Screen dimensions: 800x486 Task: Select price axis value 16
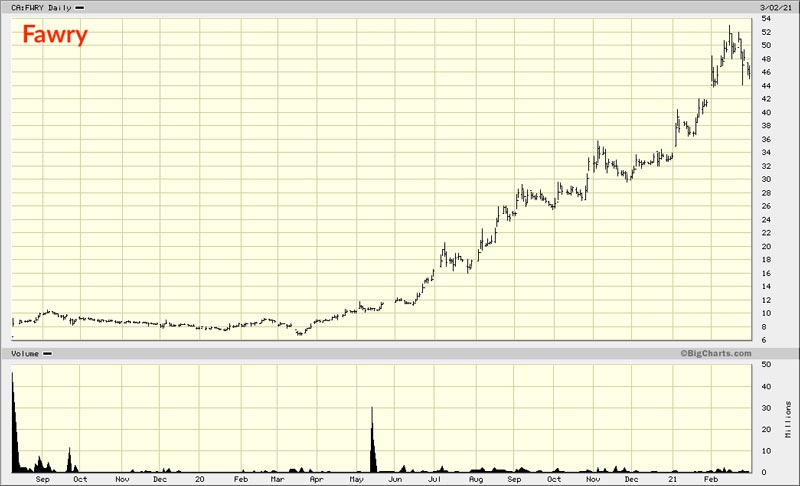point(766,273)
